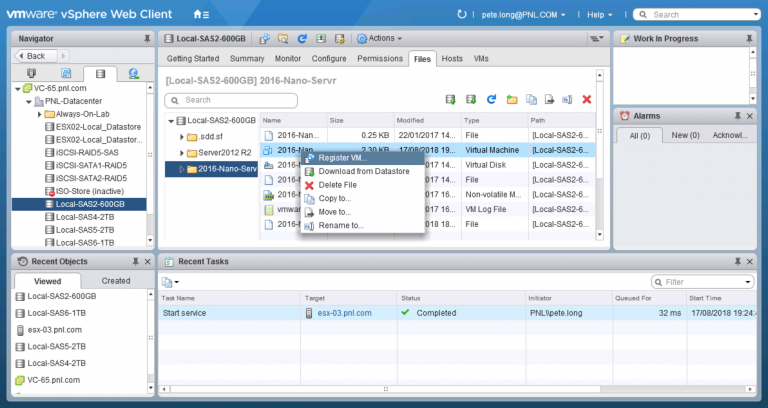Switch to the Acknowledged alarms tab

tap(730, 136)
